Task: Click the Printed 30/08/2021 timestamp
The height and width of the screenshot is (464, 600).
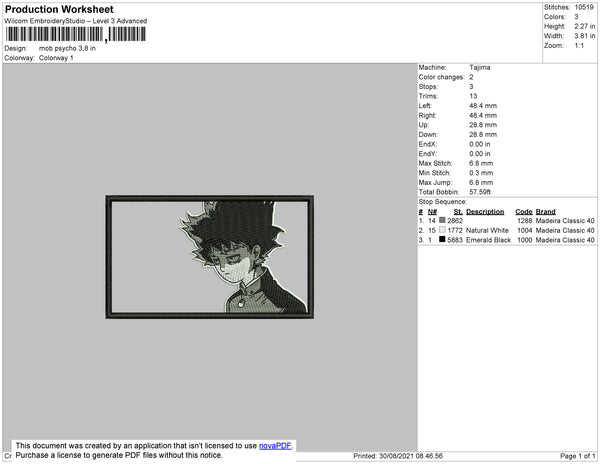Action: 398,456
